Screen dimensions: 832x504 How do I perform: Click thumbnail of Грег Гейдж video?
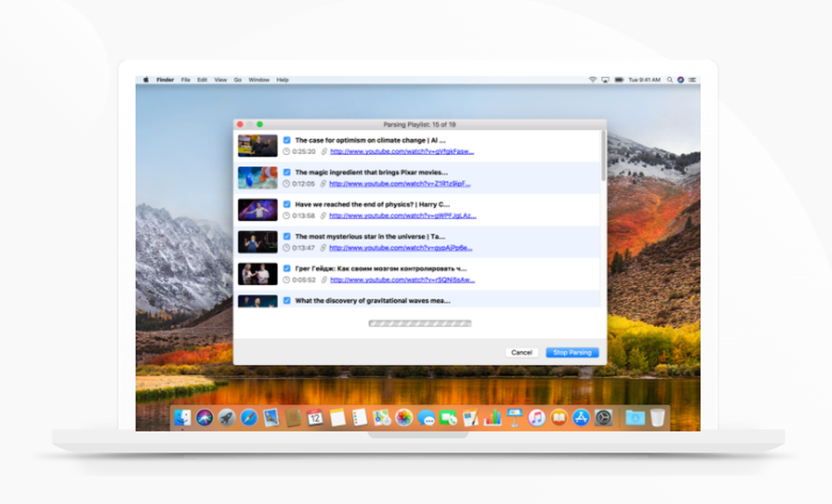click(x=257, y=274)
